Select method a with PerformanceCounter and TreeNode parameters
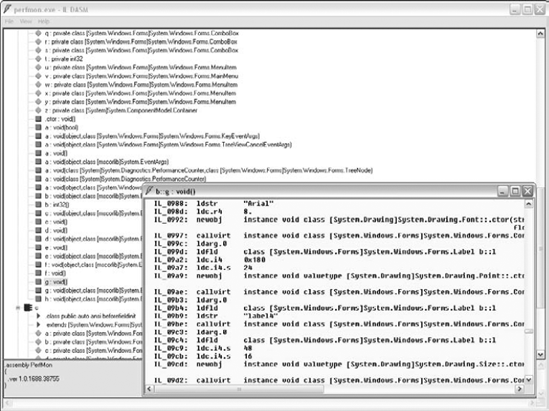Viewport: 549px width, 411px height. (x=209, y=170)
